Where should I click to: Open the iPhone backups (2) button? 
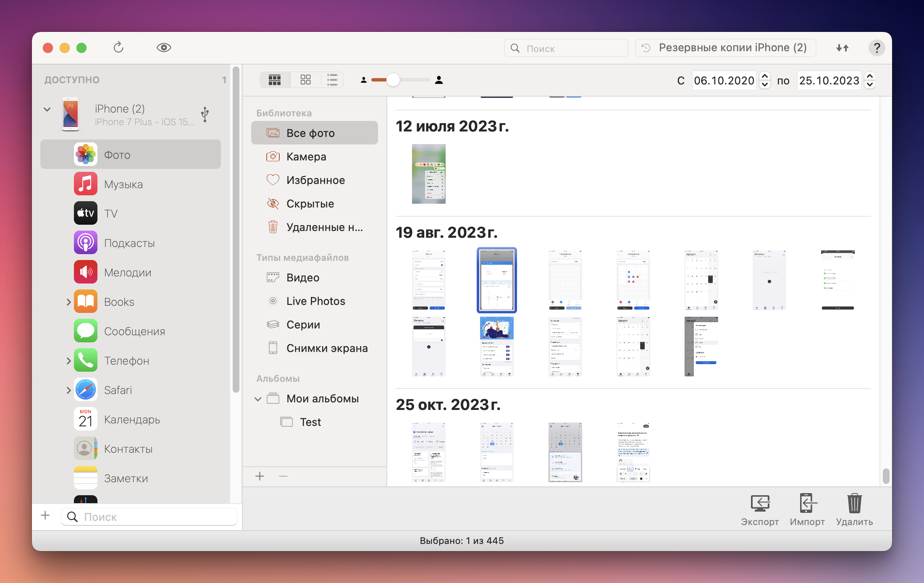pos(726,48)
